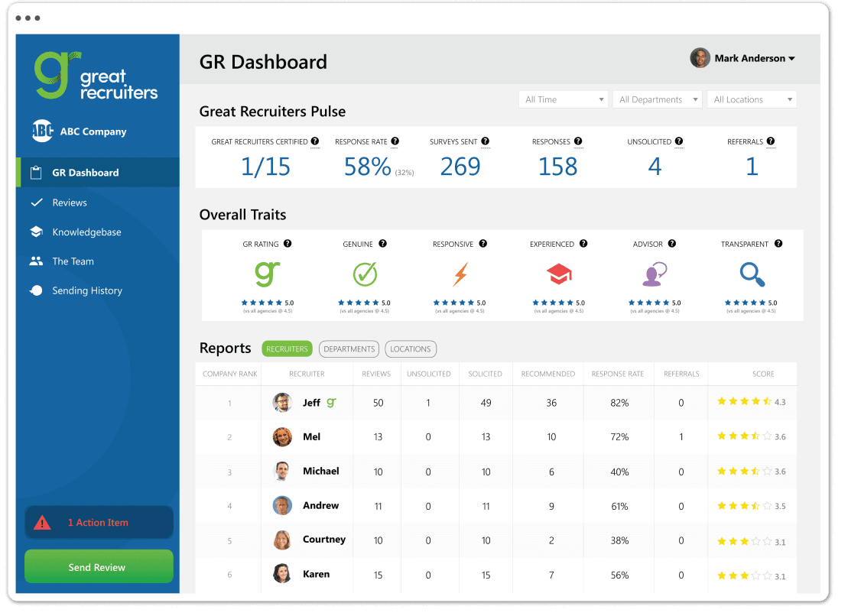Image resolution: width=861 pixels, height=616 pixels.
Task: Select the Recruiters report tab
Action: point(287,349)
